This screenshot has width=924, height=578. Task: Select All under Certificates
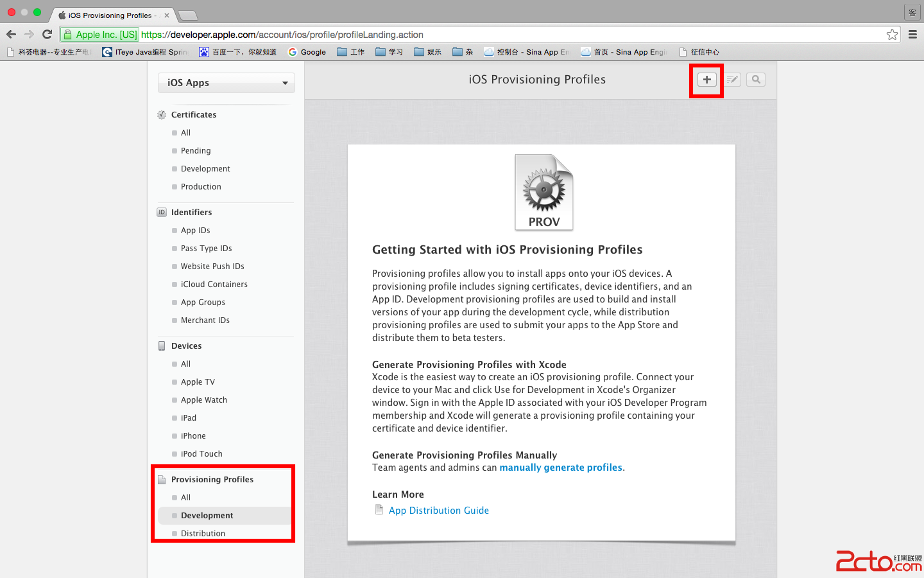coord(185,133)
